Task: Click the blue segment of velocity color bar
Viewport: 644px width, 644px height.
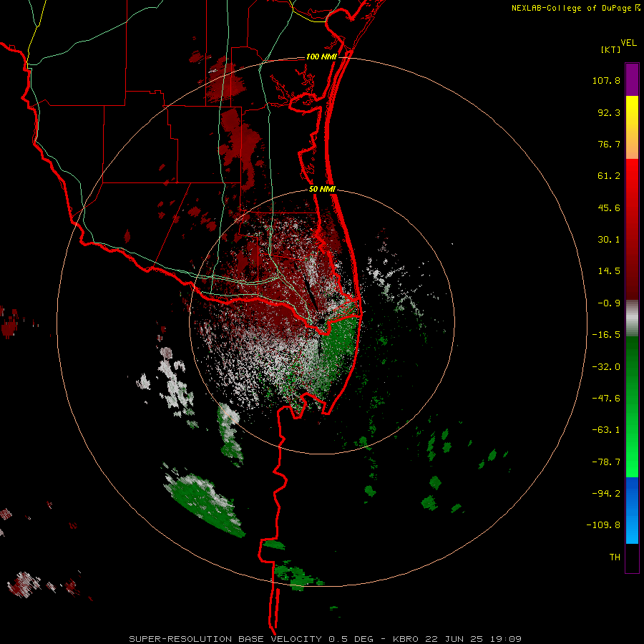Action: point(632,510)
